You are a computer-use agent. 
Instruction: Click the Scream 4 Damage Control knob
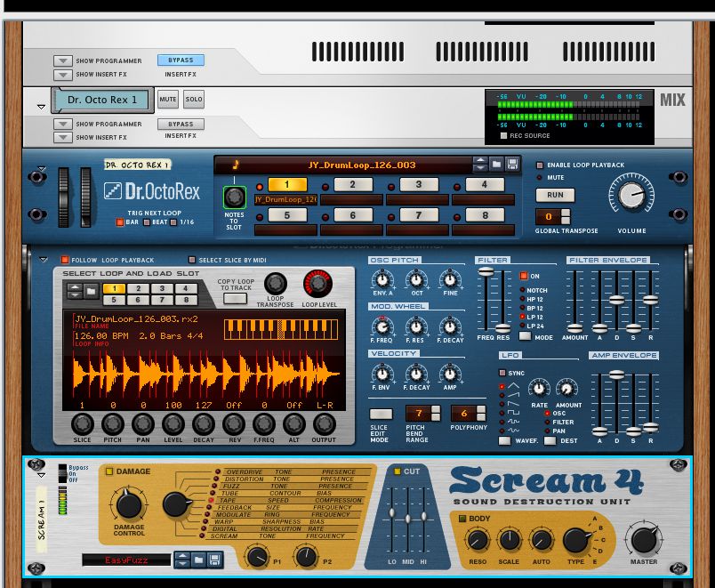pyautogui.click(x=129, y=505)
